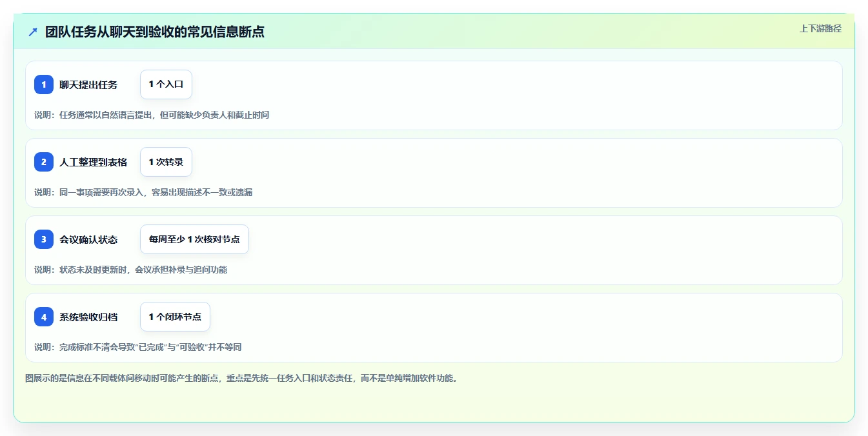Click step number badge 3

[44, 239]
